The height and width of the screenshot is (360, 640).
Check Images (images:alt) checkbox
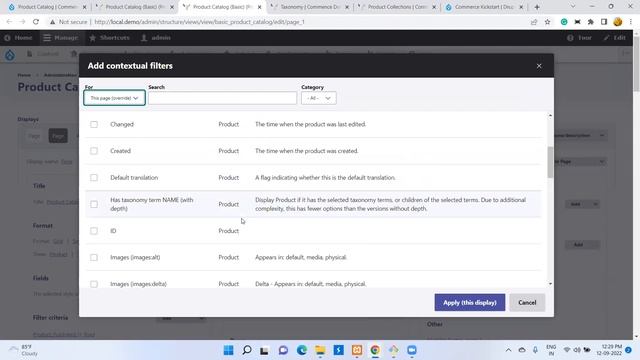coord(94,258)
